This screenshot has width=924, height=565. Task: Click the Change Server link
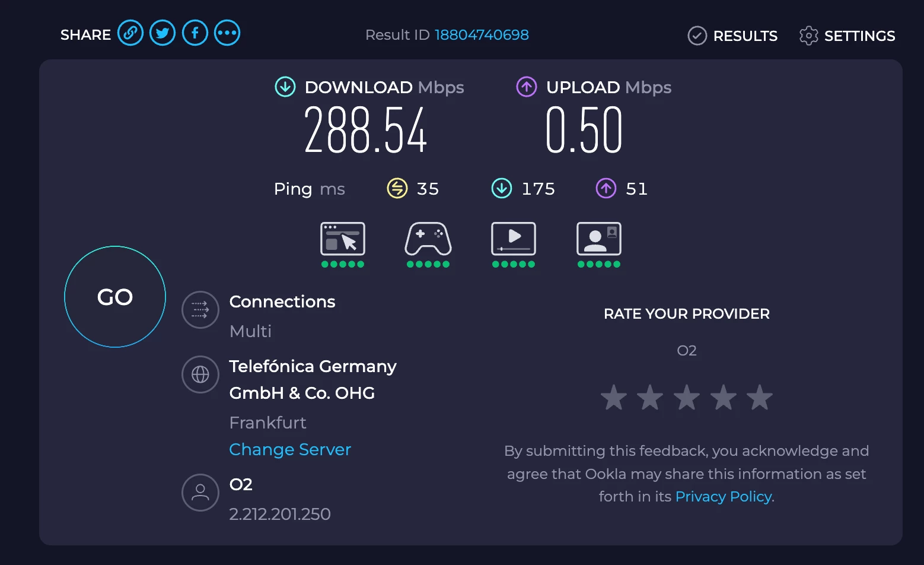pyautogui.click(x=290, y=450)
